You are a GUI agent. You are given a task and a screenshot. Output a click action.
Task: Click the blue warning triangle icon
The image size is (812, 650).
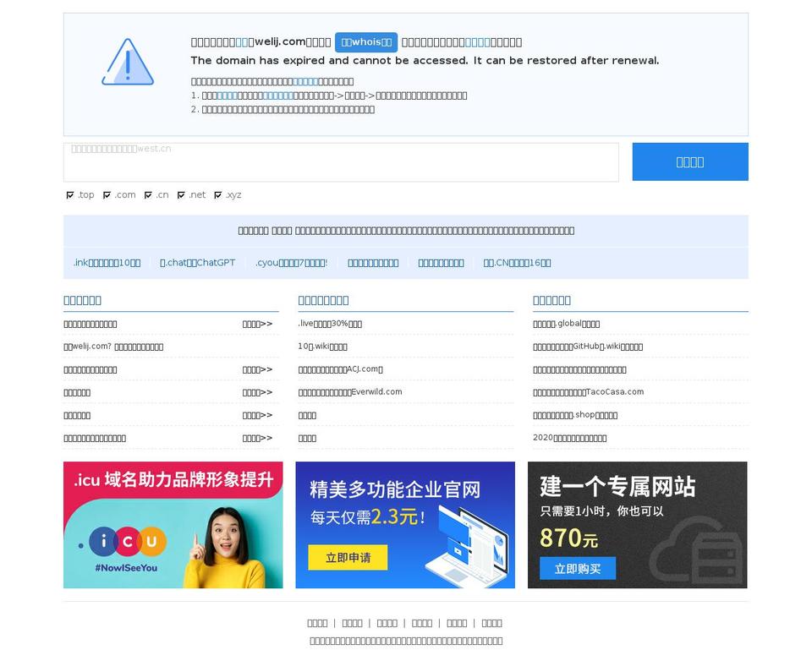click(128, 62)
